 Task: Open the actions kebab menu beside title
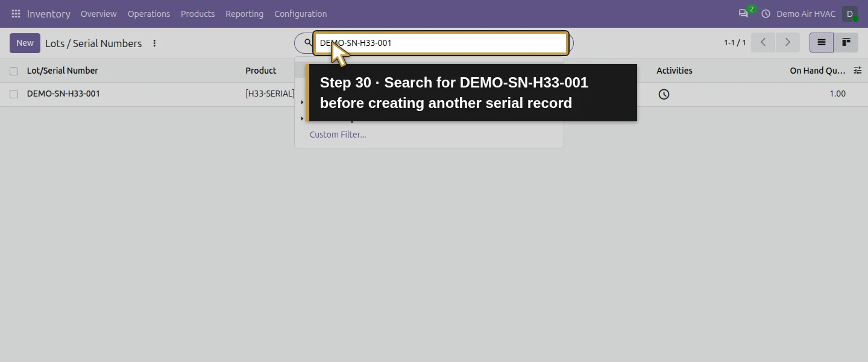pyautogui.click(x=154, y=43)
